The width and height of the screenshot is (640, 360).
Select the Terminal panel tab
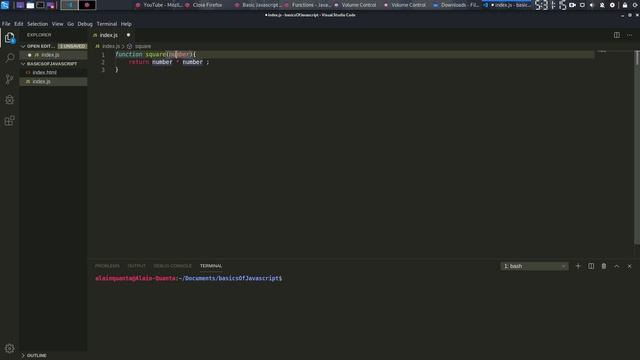pos(211,266)
